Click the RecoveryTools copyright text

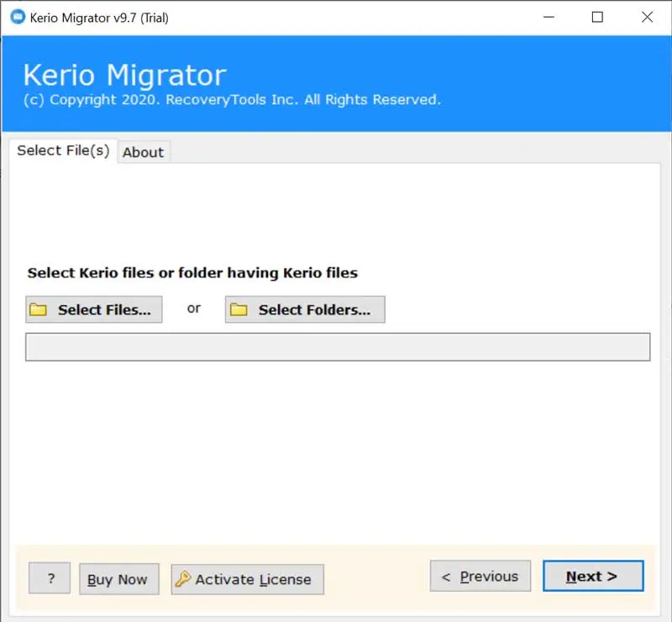[232, 100]
